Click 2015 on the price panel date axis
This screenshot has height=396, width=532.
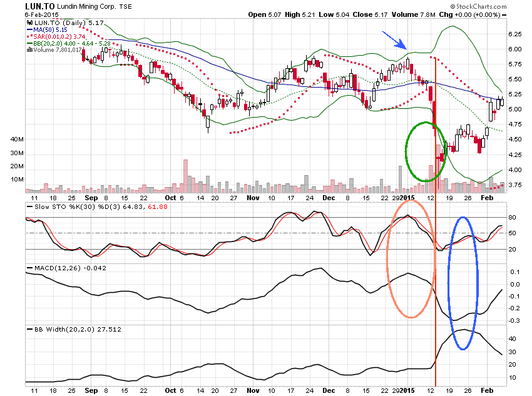pyautogui.click(x=407, y=198)
